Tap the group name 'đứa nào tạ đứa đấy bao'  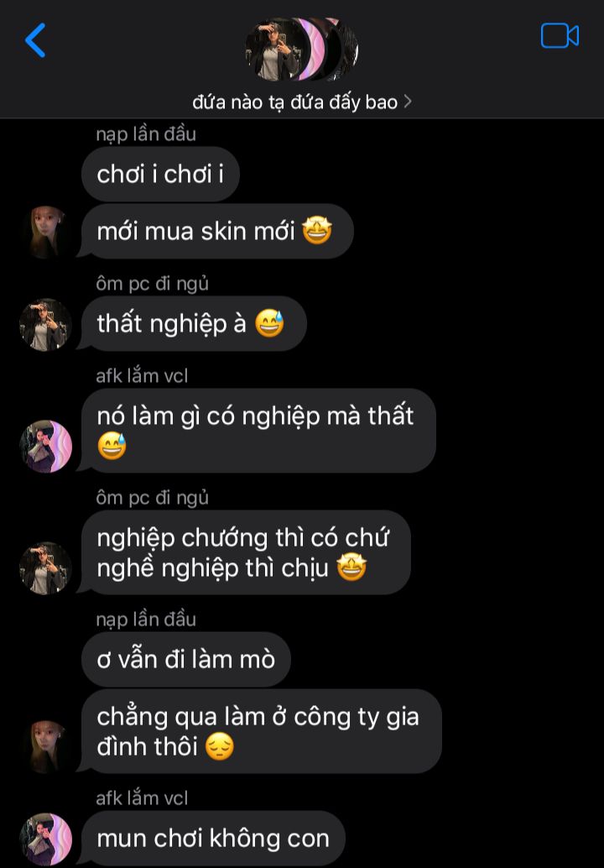point(294,102)
